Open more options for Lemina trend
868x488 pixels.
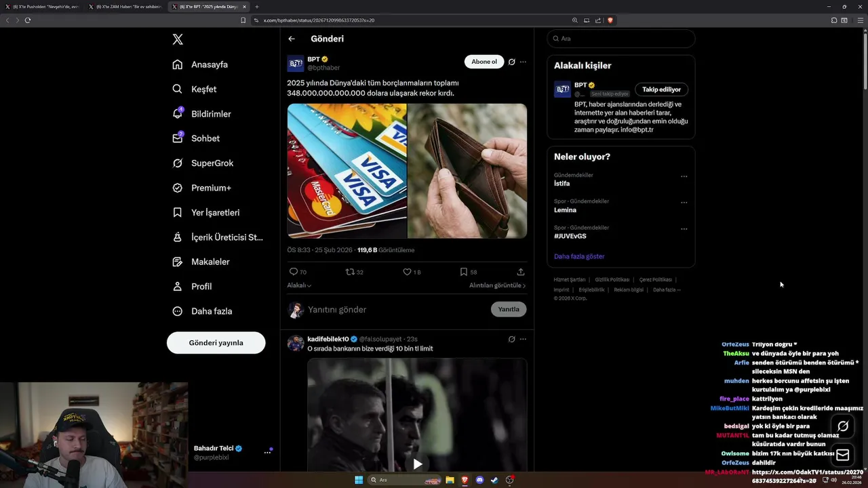click(684, 202)
